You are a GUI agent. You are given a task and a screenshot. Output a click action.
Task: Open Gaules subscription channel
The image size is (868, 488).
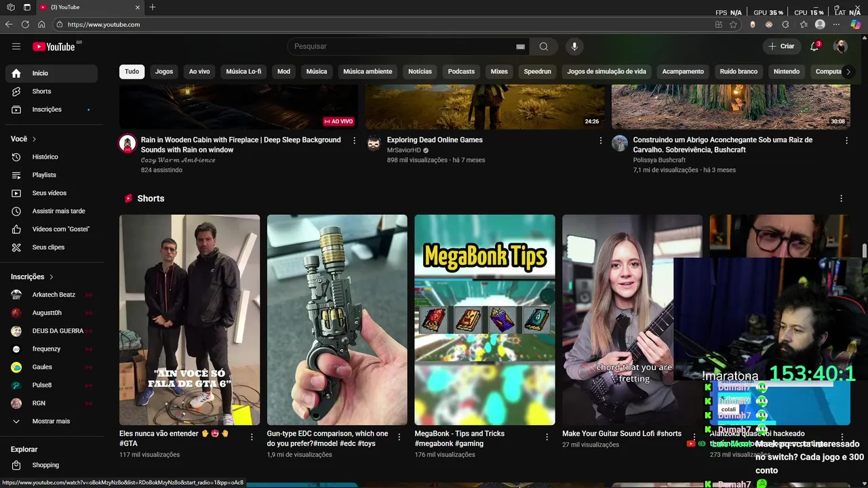(x=52, y=367)
